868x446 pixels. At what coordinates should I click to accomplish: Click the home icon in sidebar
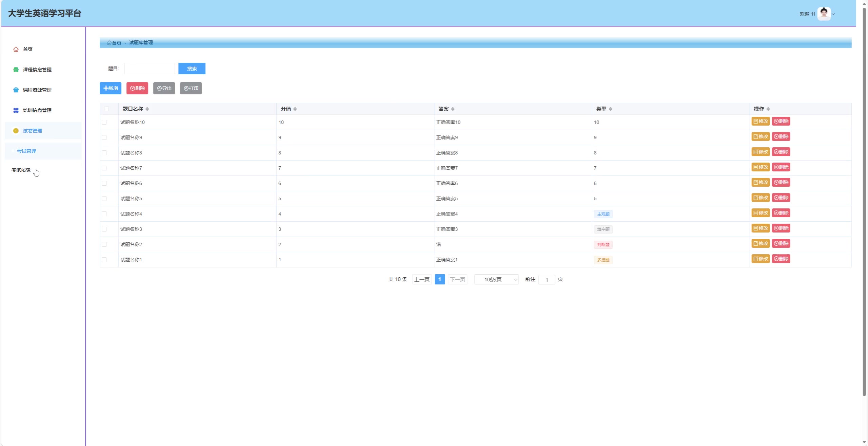16,49
